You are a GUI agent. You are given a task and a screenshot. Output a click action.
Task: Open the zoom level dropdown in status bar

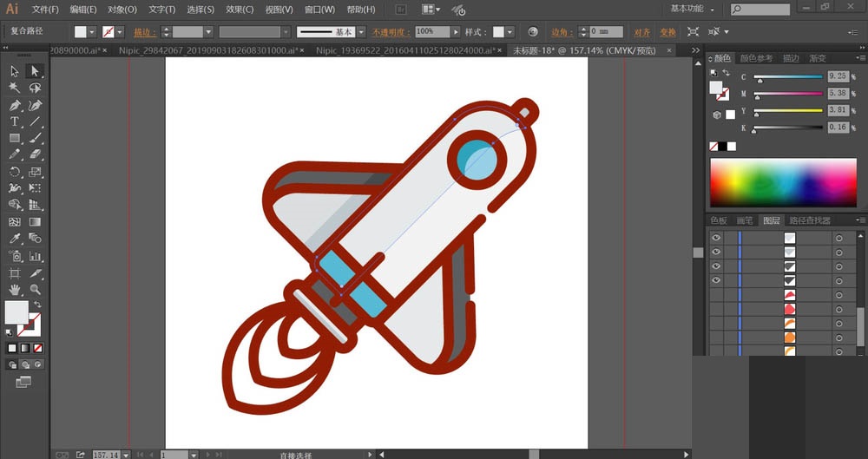(x=126, y=455)
